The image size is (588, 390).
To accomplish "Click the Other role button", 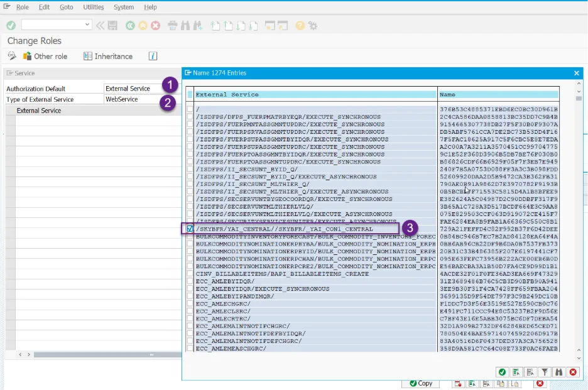I will [x=45, y=57].
